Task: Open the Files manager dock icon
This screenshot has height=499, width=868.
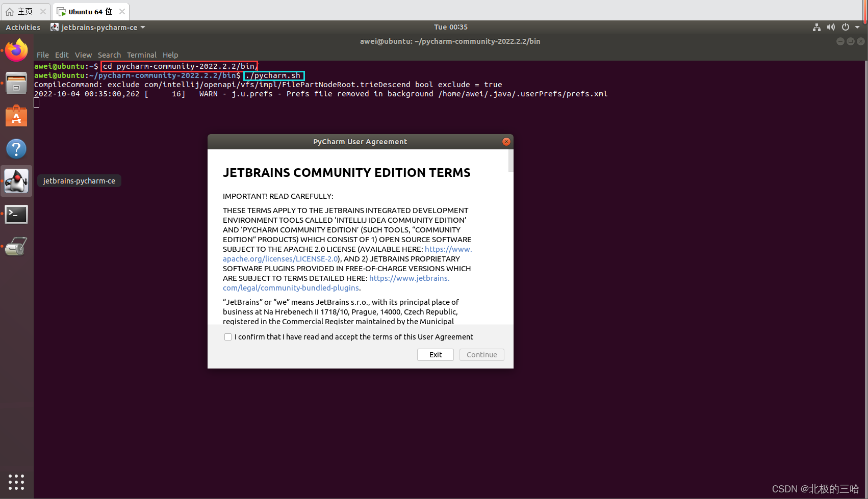Action: tap(16, 83)
